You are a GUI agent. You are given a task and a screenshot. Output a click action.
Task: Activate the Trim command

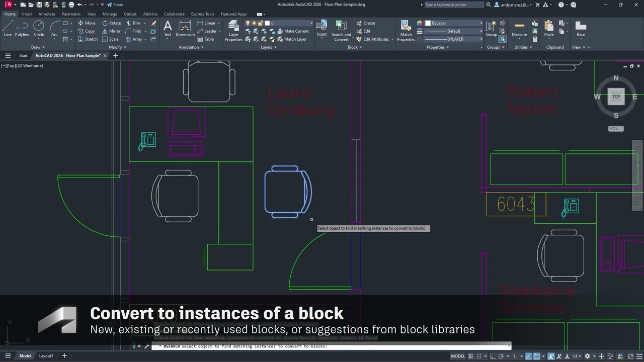133,23
